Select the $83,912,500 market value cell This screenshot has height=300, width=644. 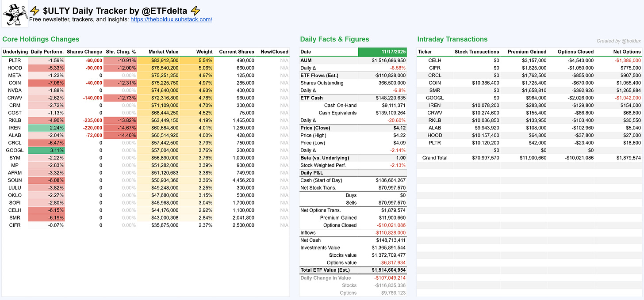(x=158, y=60)
